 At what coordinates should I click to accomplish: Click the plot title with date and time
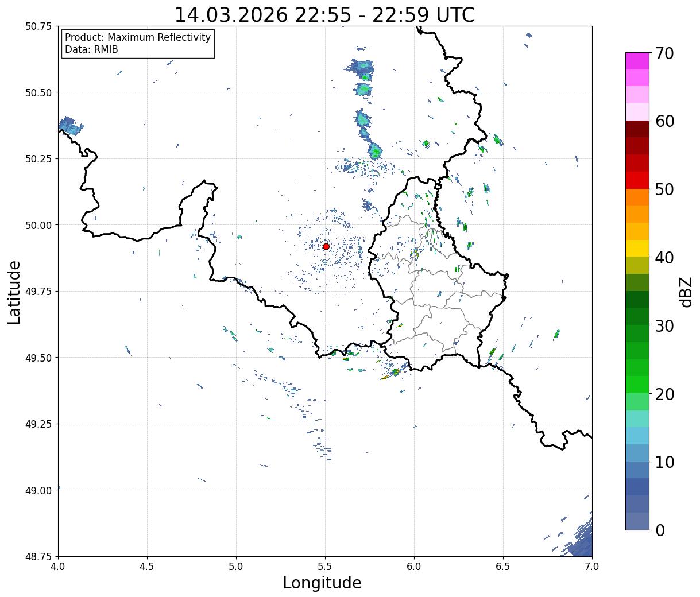click(x=325, y=15)
